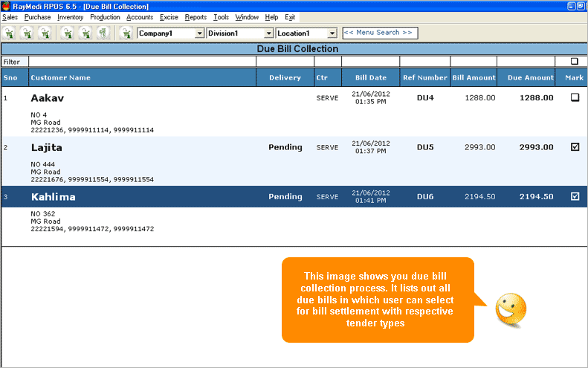Click the fourth icon in the toolbar

[x=67, y=33]
